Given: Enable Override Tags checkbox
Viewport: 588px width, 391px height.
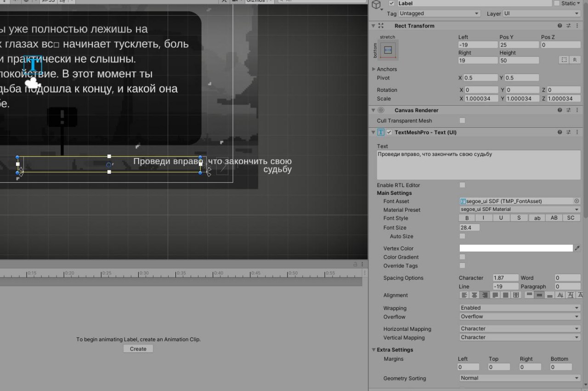Looking at the screenshot, I should (x=462, y=266).
